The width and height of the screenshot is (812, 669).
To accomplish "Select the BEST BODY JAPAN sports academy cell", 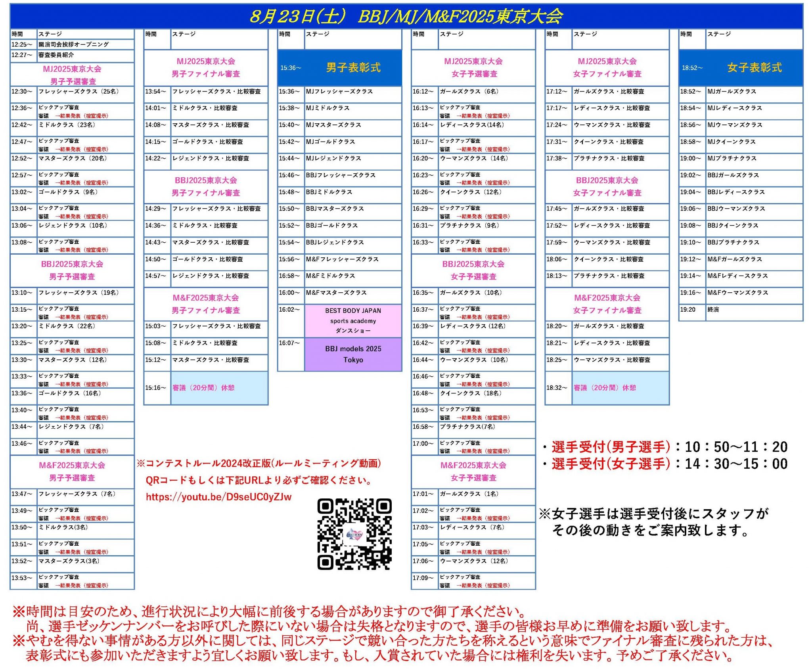I will click(353, 320).
